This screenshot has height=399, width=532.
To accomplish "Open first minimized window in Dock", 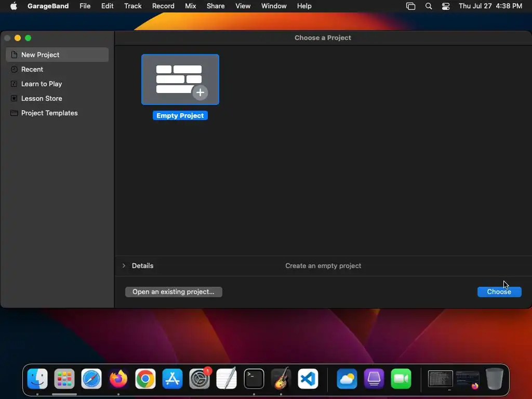I will [x=441, y=379].
